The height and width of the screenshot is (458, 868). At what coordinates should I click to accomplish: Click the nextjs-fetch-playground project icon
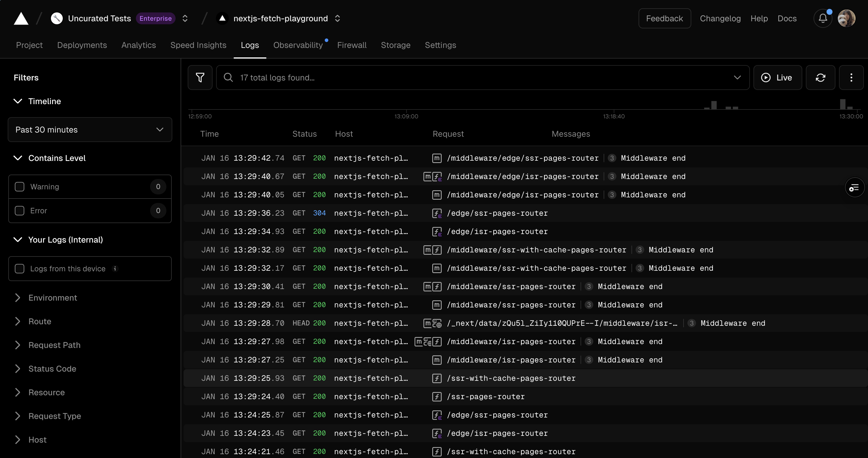click(x=222, y=19)
